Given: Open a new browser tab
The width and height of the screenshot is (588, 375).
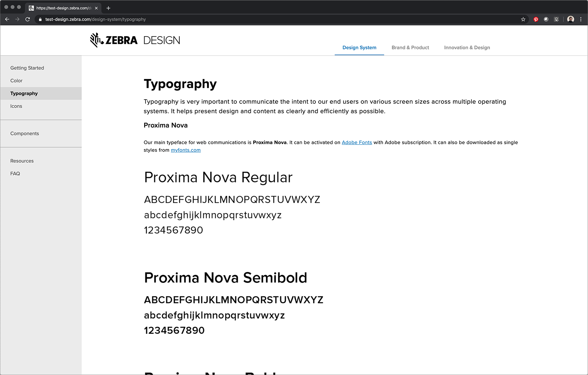Looking at the screenshot, I should tap(108, 8).
